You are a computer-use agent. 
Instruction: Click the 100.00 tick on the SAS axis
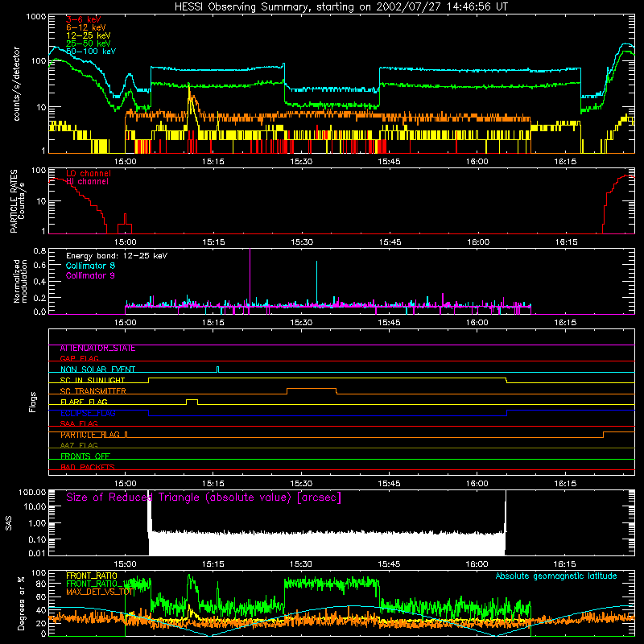(32, 493)
